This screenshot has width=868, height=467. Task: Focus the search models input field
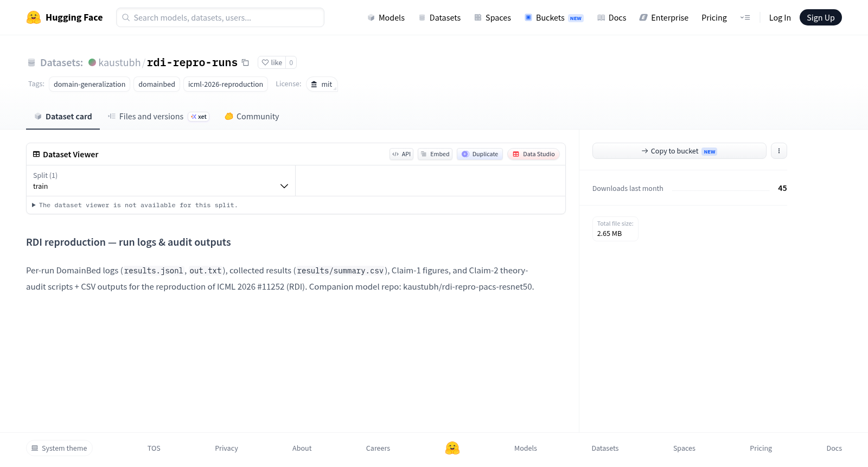(220, 17)
